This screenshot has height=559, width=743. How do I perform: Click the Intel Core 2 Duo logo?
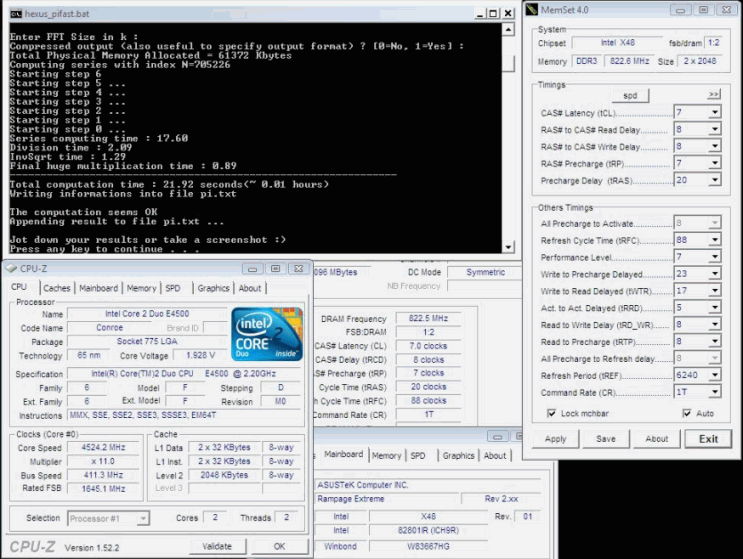coord(267,334)
